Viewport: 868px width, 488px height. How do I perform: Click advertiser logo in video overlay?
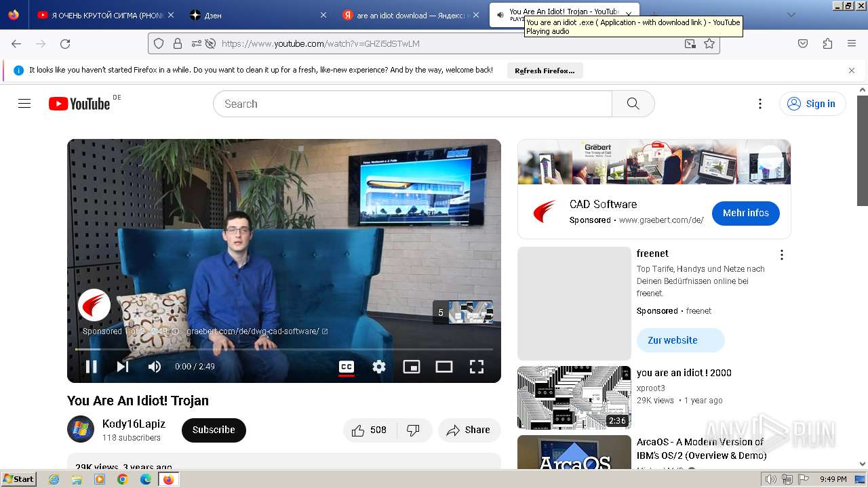[94, 305]
